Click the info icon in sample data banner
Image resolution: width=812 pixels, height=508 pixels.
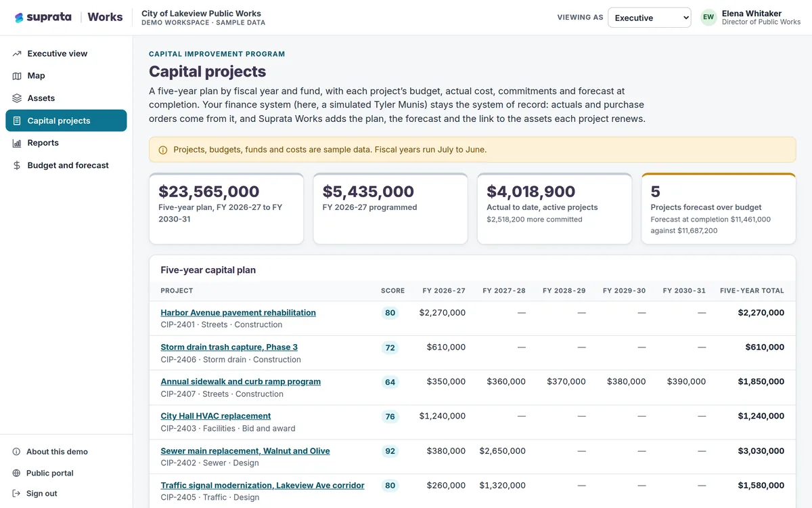pos(162,150)
